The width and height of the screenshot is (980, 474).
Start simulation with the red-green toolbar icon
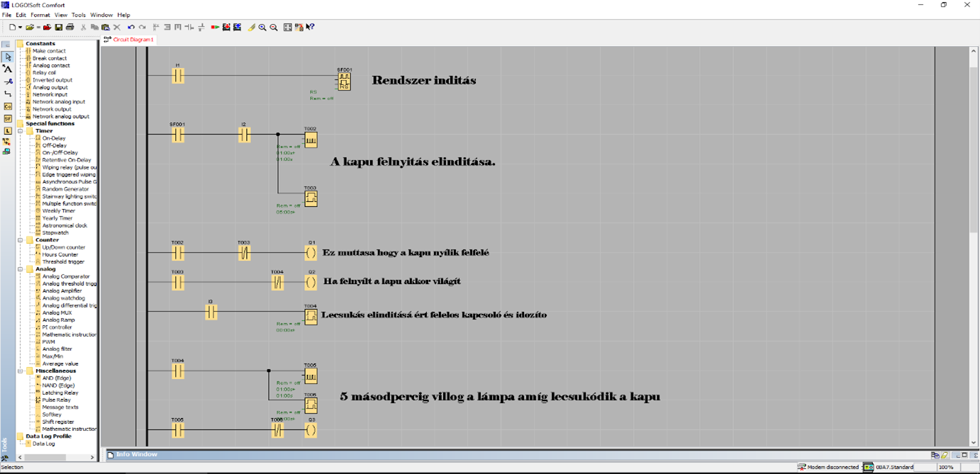click(215, 28)
